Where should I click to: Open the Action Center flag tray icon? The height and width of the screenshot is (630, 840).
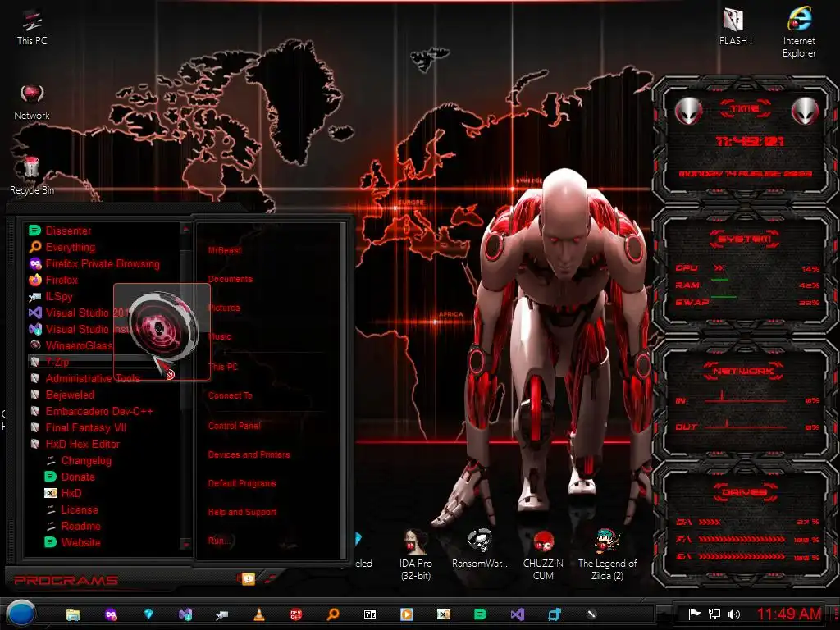coord(694,614)
